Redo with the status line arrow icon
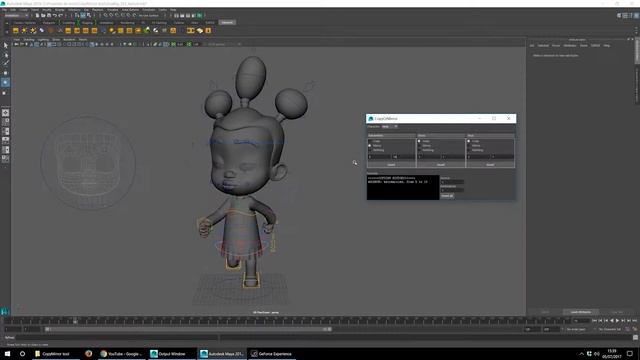Screen dimensions: 640x360 click(x=60, y=16)
